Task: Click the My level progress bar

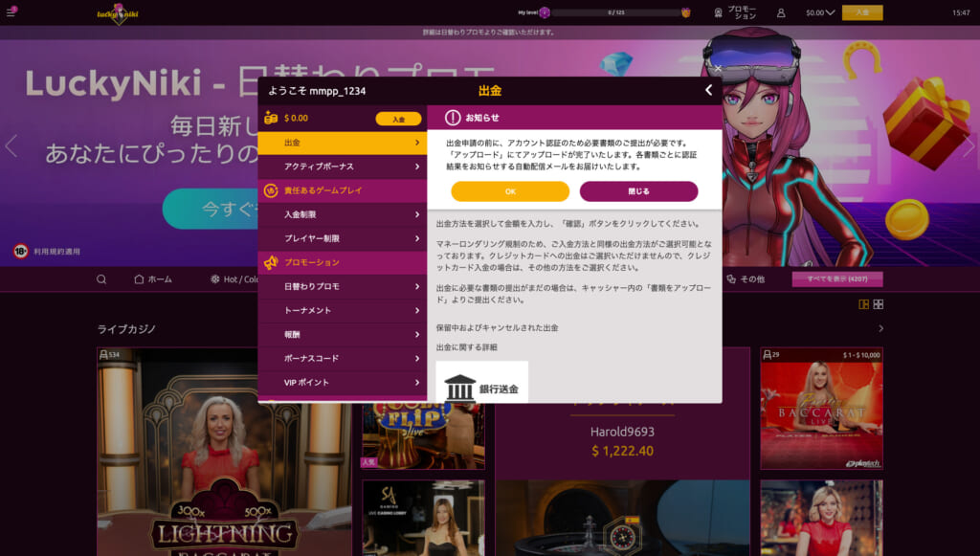Action: 616,12
